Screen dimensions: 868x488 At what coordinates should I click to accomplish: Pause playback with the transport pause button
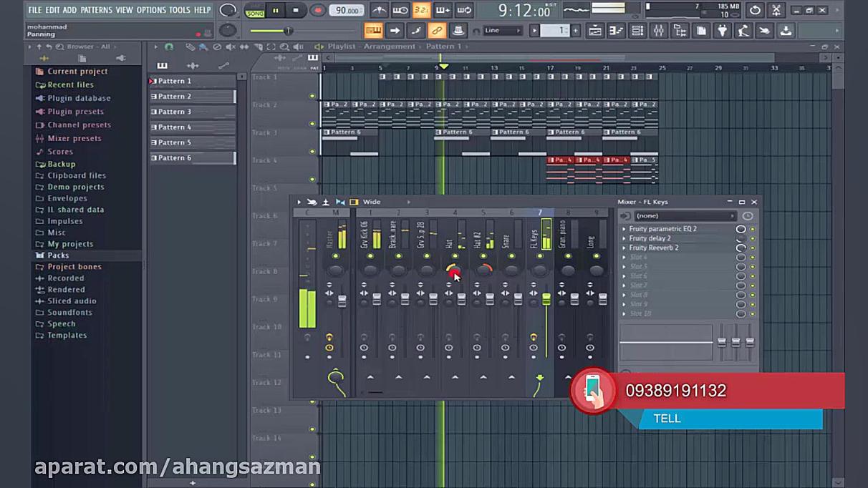[x=276, y=11]
